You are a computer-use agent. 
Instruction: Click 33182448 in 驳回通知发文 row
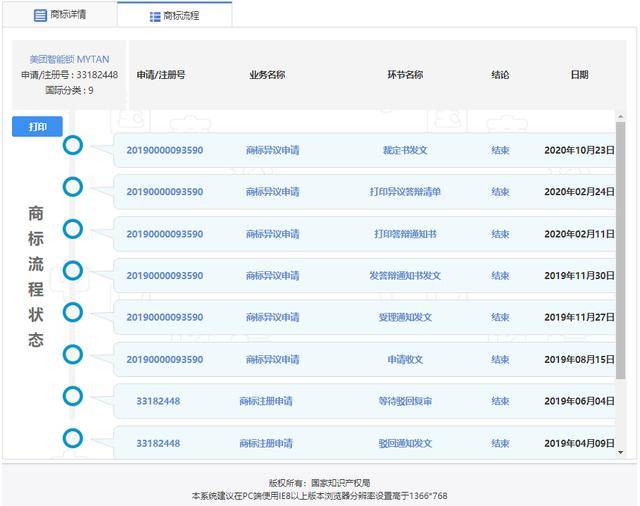pos(158,444)
